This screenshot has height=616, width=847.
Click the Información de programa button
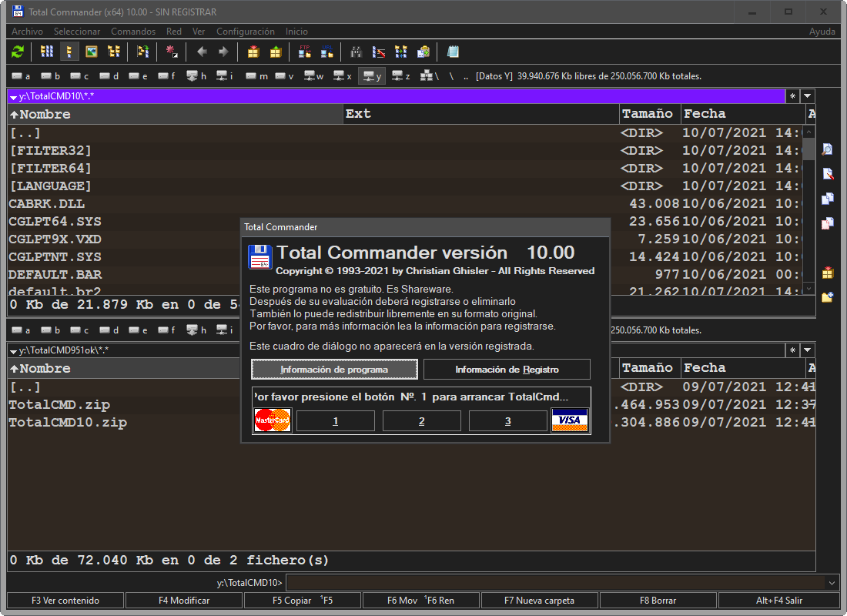334,370
